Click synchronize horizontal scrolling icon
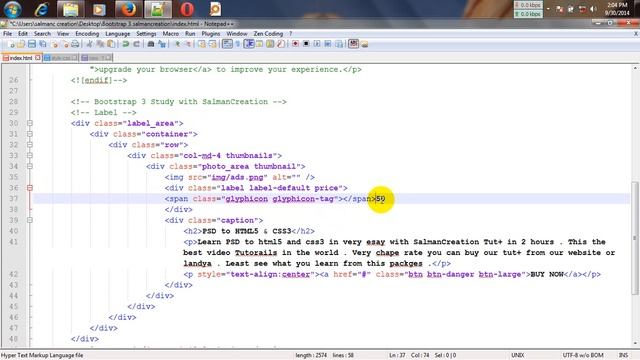The width and height of the screenshot is (640, 360). 213,44
